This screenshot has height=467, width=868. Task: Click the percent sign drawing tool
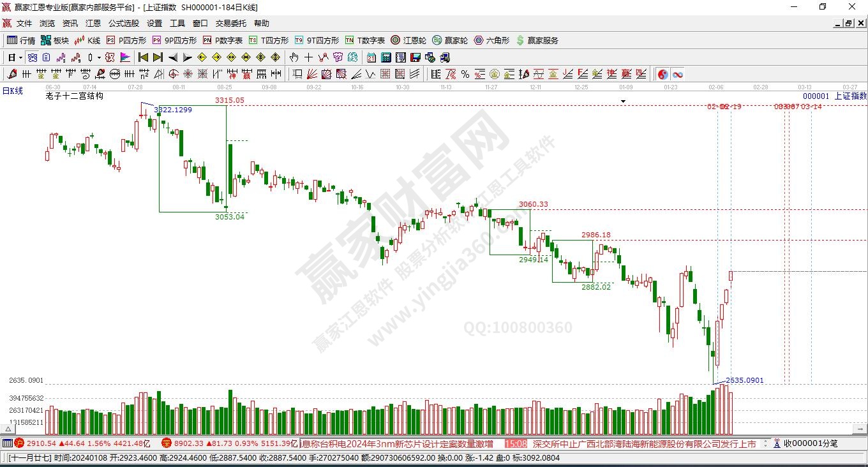pos(465,74)
